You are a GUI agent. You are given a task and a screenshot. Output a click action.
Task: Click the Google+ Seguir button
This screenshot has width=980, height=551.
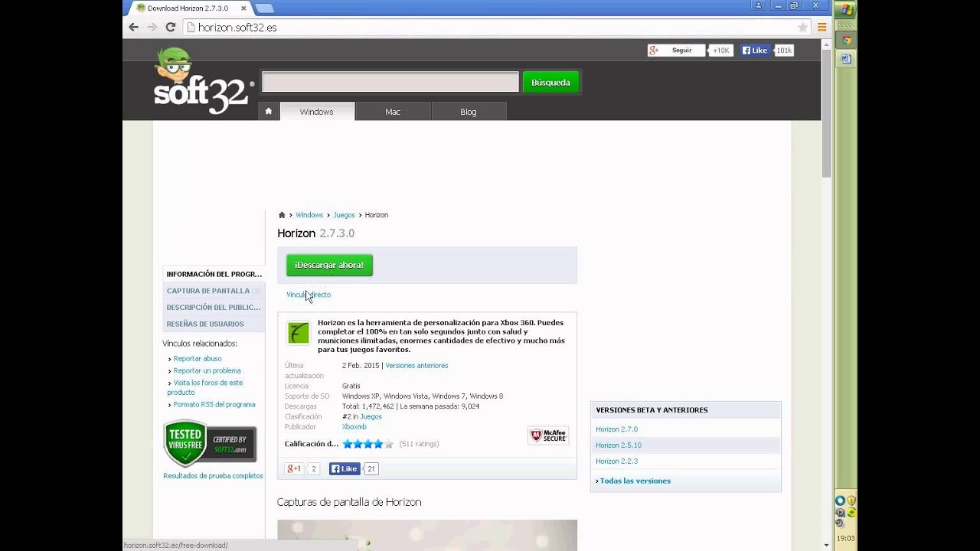click(675, 51)
